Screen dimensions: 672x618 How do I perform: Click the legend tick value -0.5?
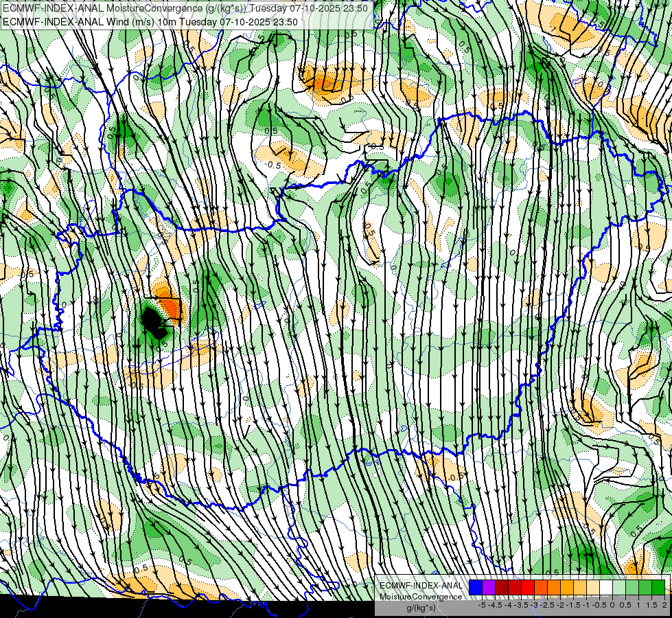tap(599, 605)
